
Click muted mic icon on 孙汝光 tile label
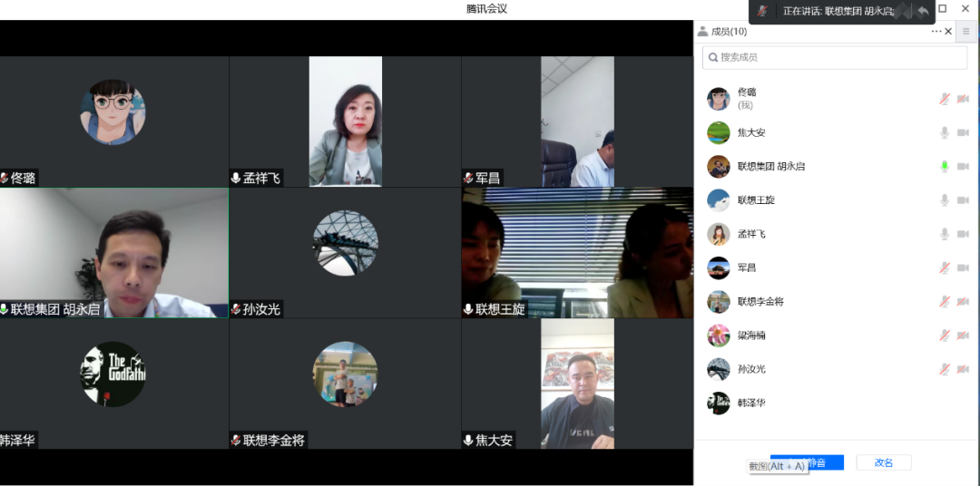point(236,309)
